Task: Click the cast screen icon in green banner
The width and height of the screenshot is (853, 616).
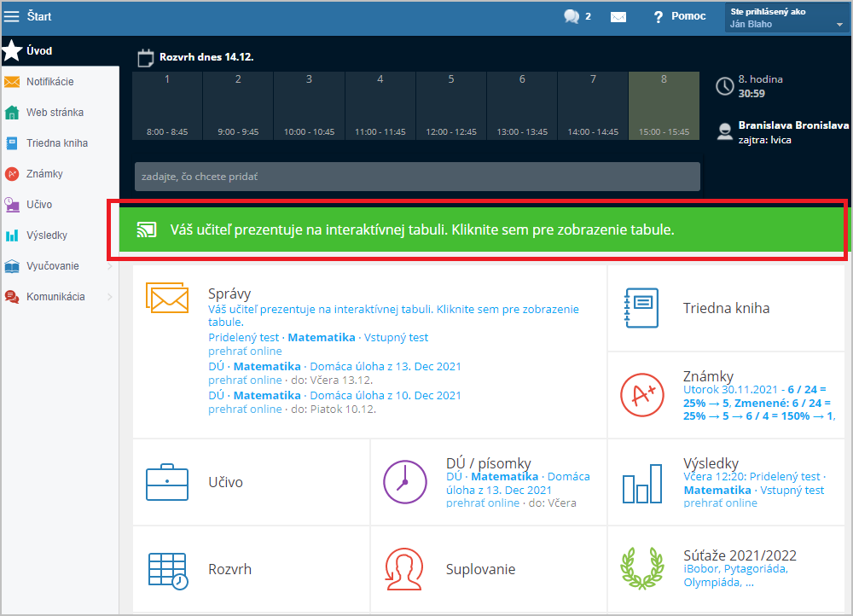Action: [147, 230]
